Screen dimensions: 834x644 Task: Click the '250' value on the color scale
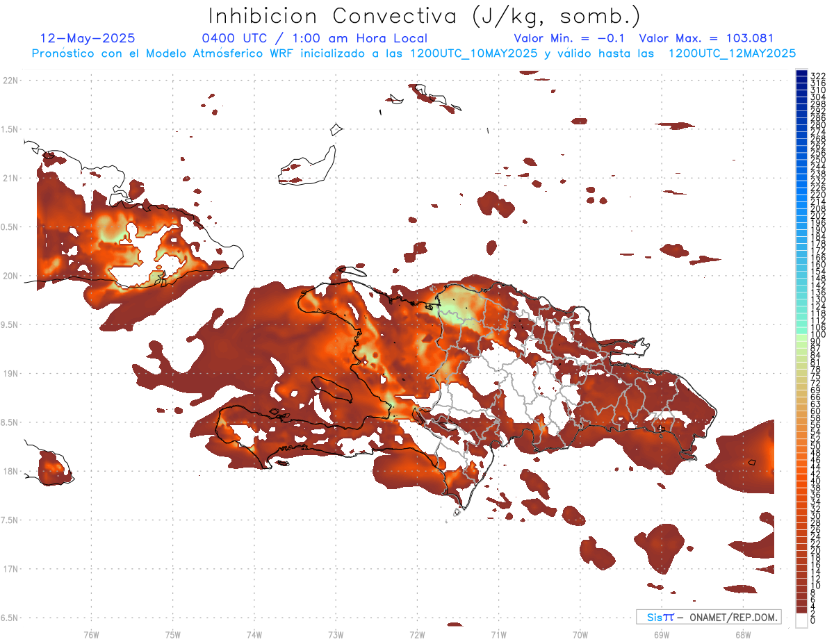(x=819, y=160)
